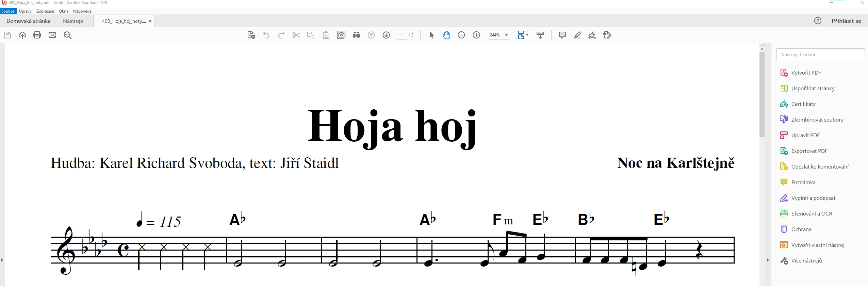Click Přihlásit se sign-in button
This screenshot has width=868, height=286.
847,21
